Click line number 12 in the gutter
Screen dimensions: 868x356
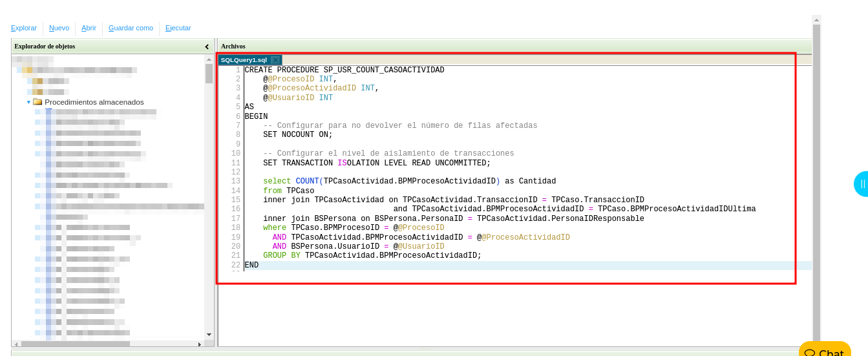click(236, 173)
